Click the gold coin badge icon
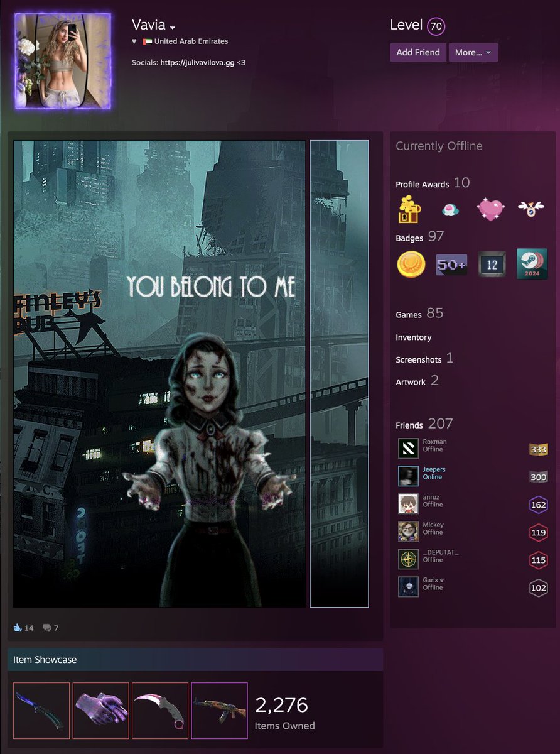The height and width of the screenshot is (754, 560). click(411, 265)
